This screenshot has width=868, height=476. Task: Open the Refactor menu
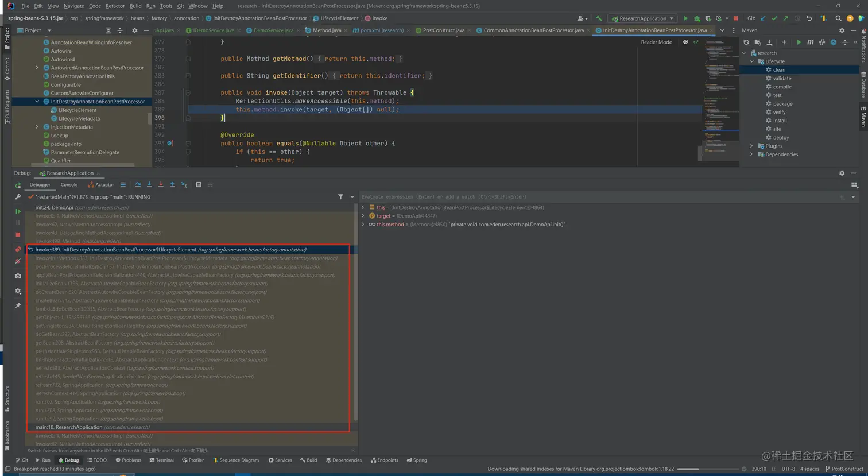115,6
